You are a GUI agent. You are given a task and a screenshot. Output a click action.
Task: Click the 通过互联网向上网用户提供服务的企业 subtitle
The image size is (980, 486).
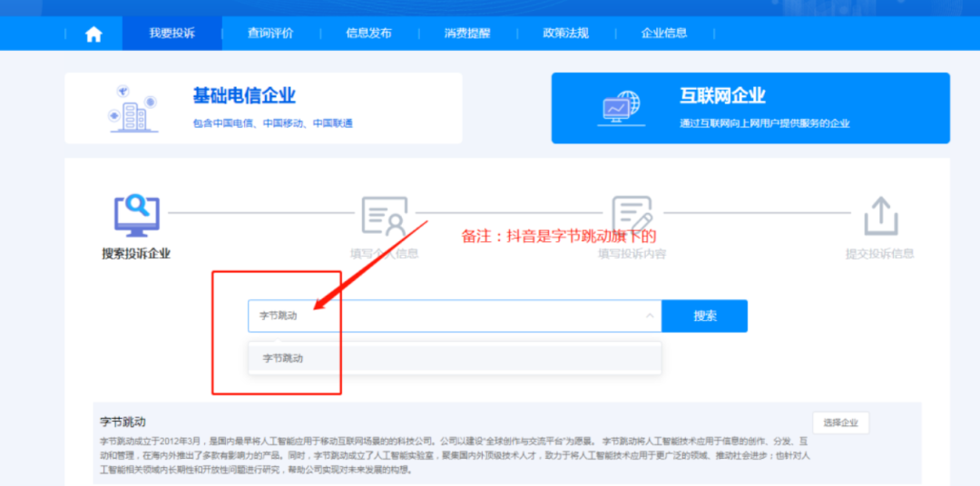point(765,123)
